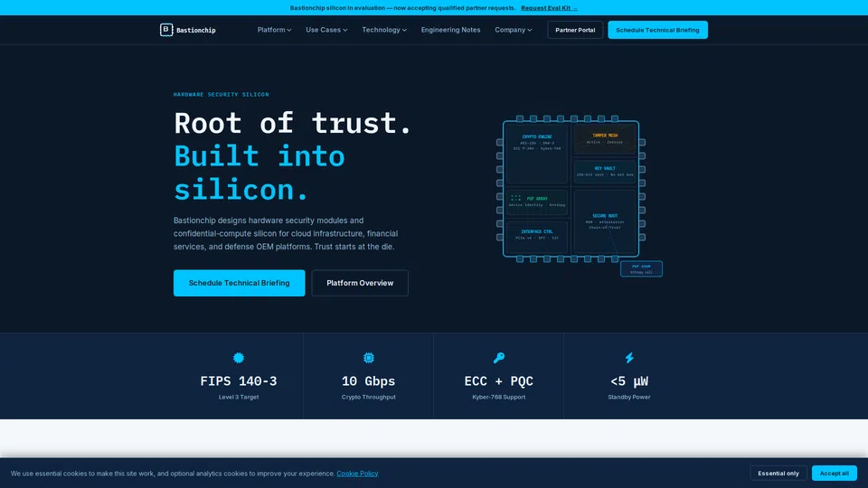Expand the Technology dropdown menu
The image size is (868, 488).
tap(384, 30)
